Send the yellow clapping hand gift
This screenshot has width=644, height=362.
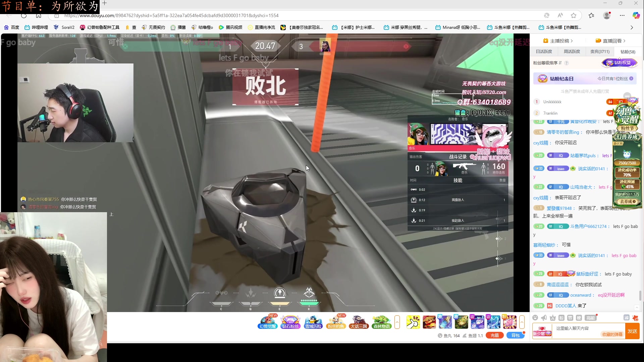(x=413, y=322)
